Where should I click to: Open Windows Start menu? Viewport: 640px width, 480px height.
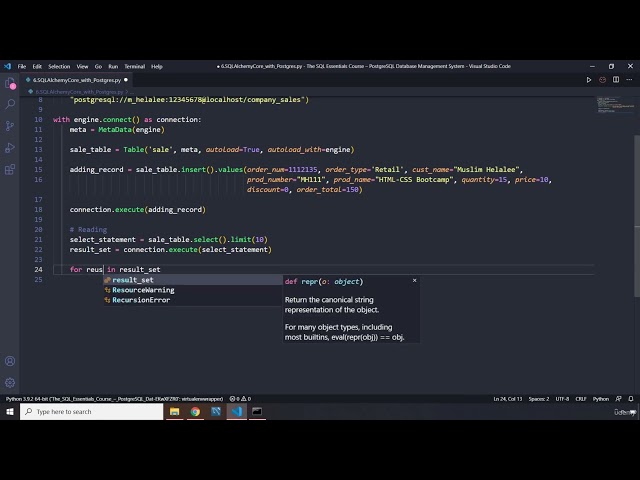click(10, 412)
